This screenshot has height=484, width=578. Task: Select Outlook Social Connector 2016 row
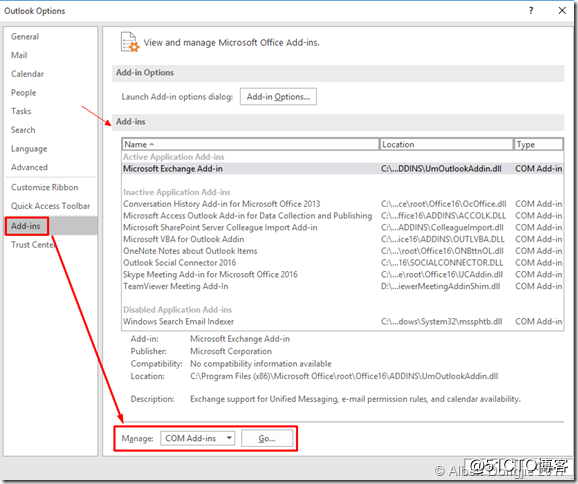click(342, 263)
